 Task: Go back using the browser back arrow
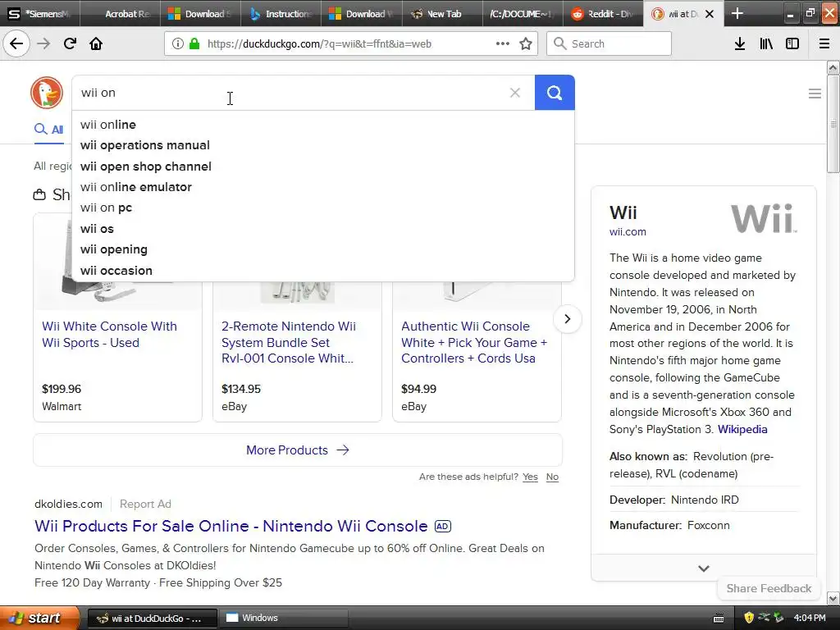tap(16, 43)
